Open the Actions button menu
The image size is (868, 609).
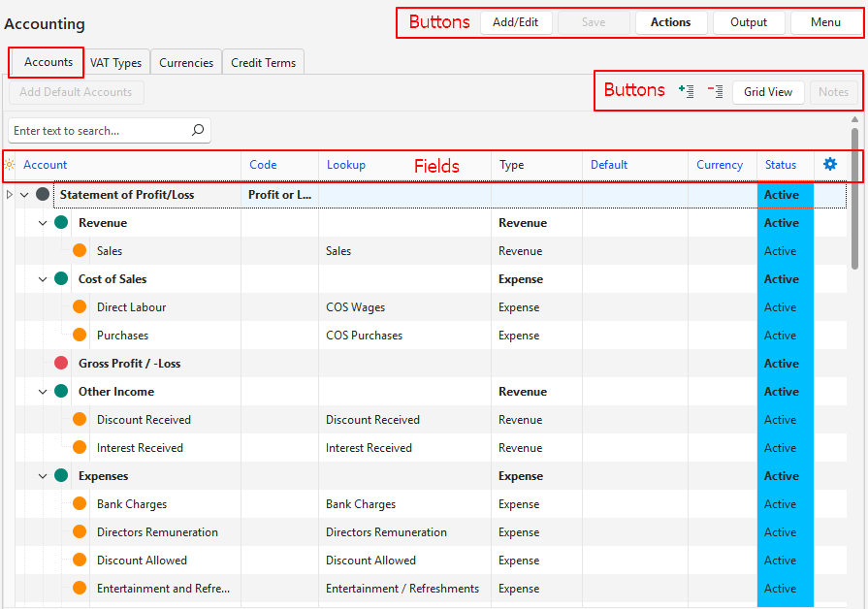tap(670, 22)
